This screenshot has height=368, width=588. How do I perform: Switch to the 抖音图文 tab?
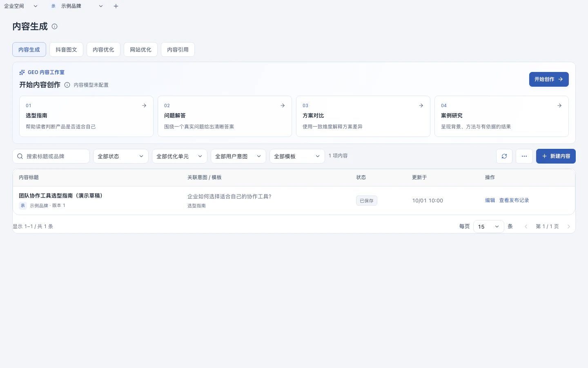coord(66,49)
